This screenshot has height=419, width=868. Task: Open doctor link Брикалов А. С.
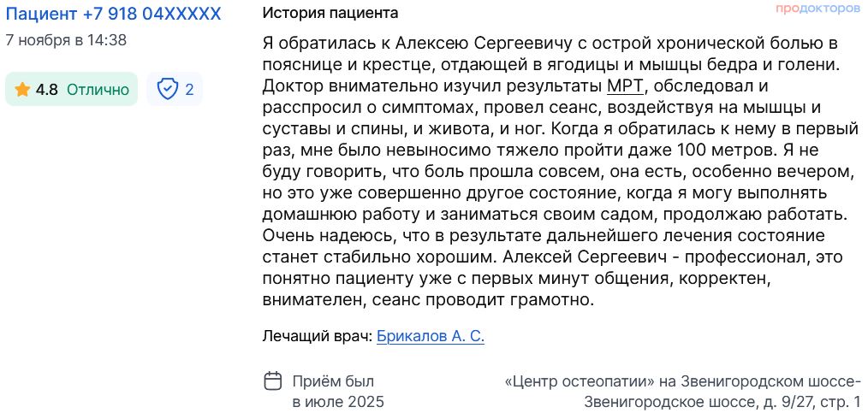tap(431, 336)
